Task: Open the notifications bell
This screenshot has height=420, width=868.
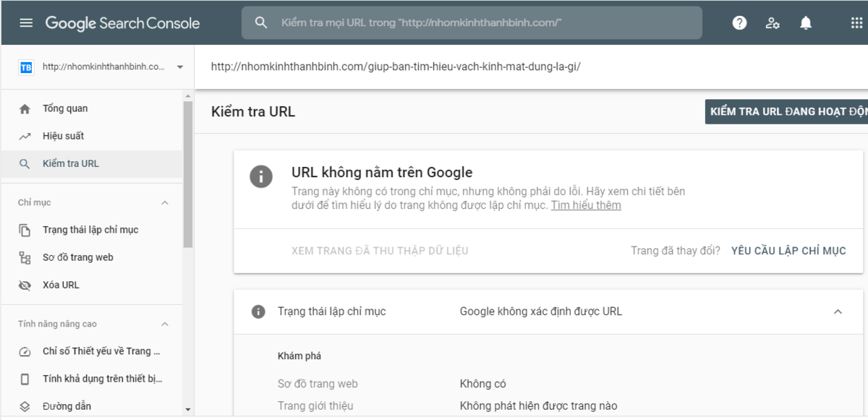Action: click(806, 23)
